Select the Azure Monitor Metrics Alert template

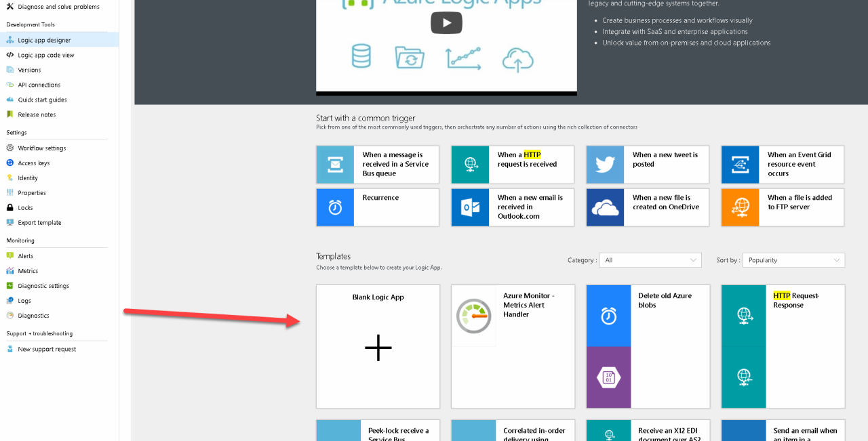(513, 346)
